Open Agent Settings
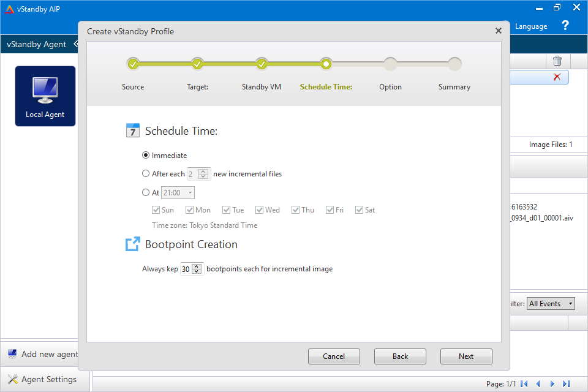The width and height of the screenshot is (588, 392). coord(49,379)
